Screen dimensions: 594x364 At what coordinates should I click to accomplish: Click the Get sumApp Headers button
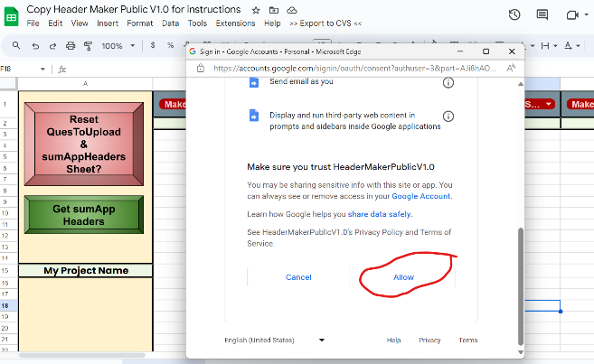point(84,215)
